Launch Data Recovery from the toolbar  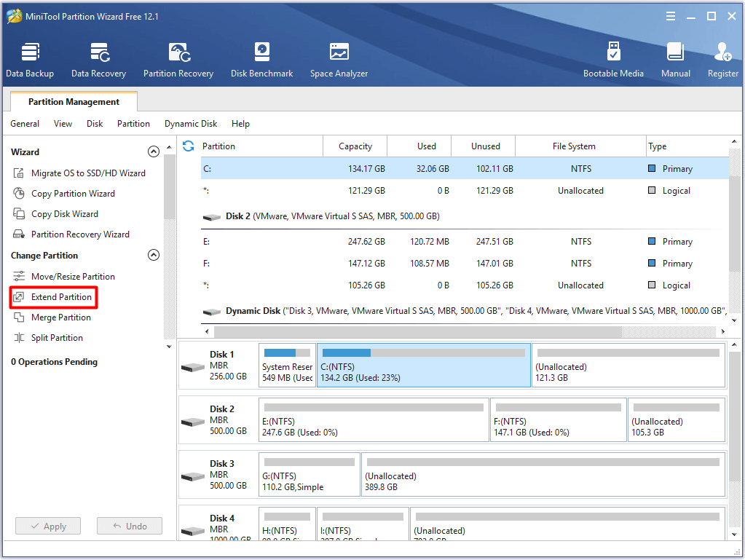pos(99,60)
